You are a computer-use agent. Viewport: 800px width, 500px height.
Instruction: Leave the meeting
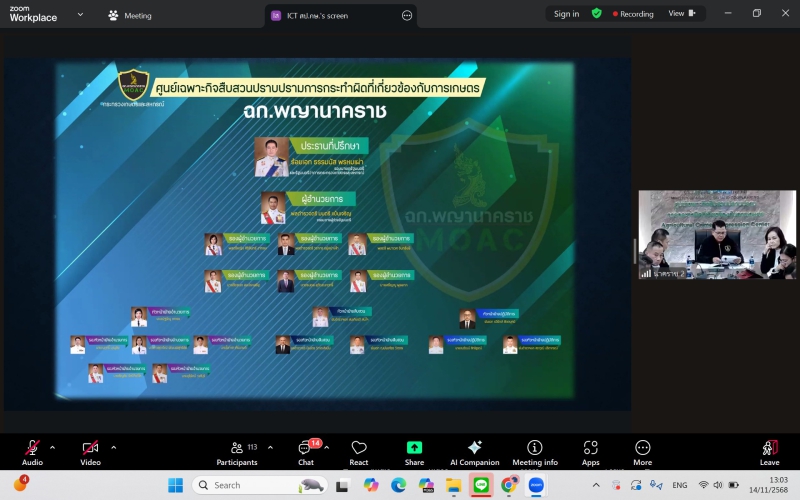(x=769, y=449)
